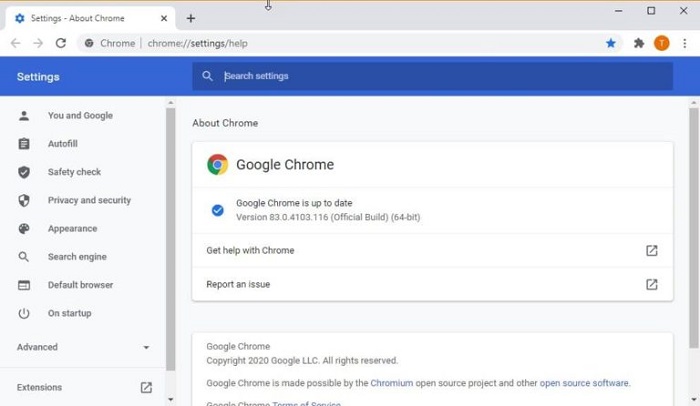
Task: Select Appearance in settings sidebar
Action: pyautogui.click(x=72, y=228)
